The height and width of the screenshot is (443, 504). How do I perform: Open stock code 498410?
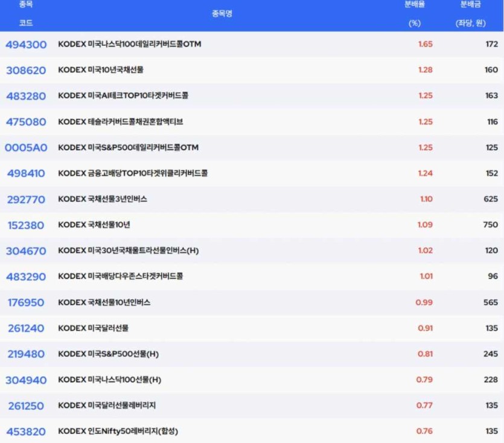[x=26, y=174]
